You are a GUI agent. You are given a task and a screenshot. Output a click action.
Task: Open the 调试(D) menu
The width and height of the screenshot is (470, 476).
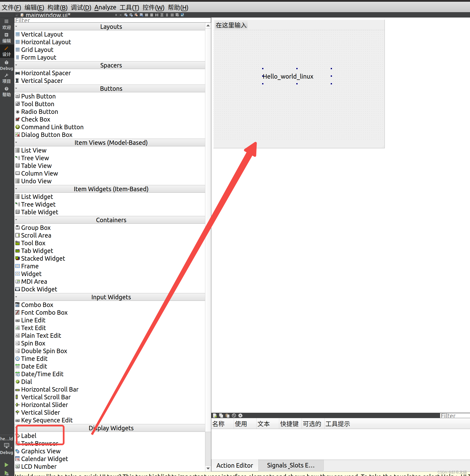(x=81, y=8)
